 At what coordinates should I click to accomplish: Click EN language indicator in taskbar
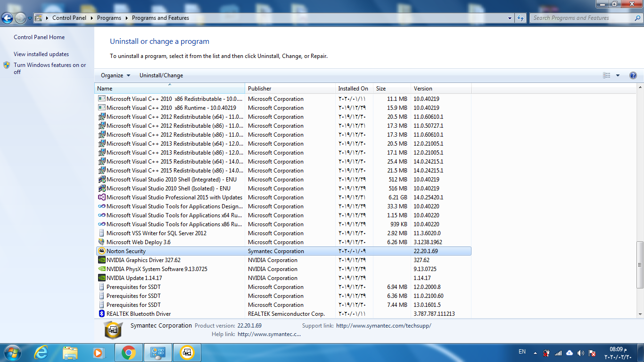coord(522,352)
